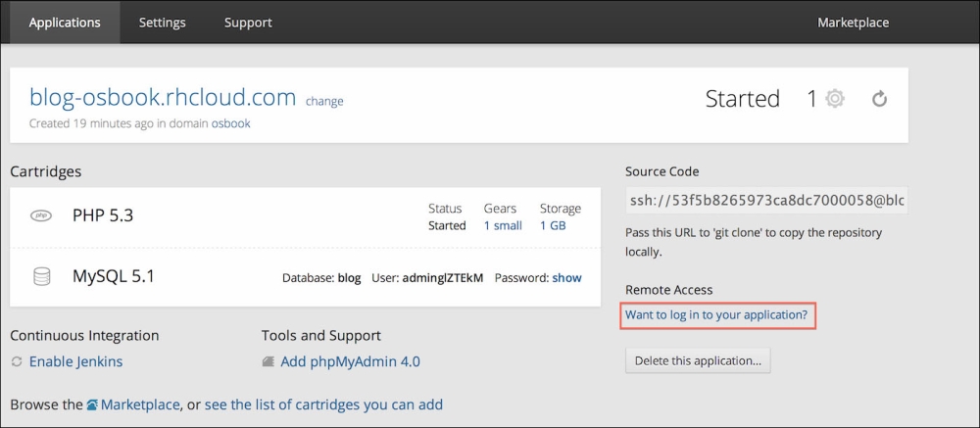Click the MySQL database cylinder icon
This screenshot has width=980, height=428.
[41, 277]
